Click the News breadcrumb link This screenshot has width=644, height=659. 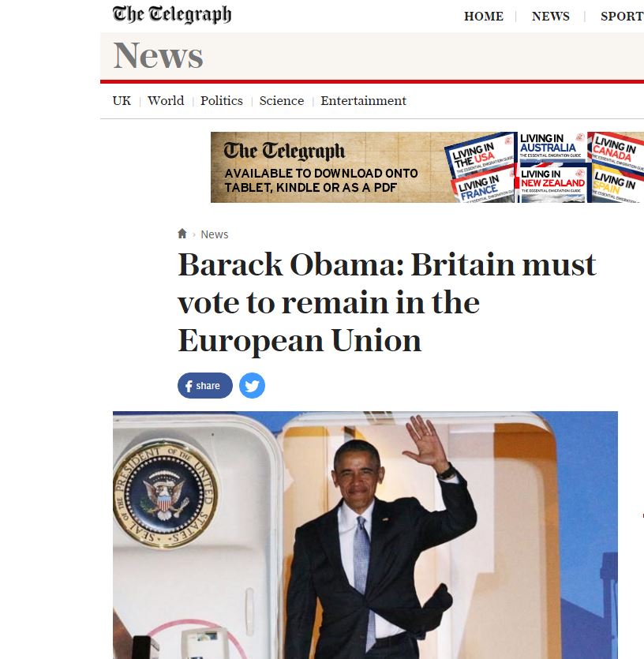pyautogui.click(x=215, y=234)
